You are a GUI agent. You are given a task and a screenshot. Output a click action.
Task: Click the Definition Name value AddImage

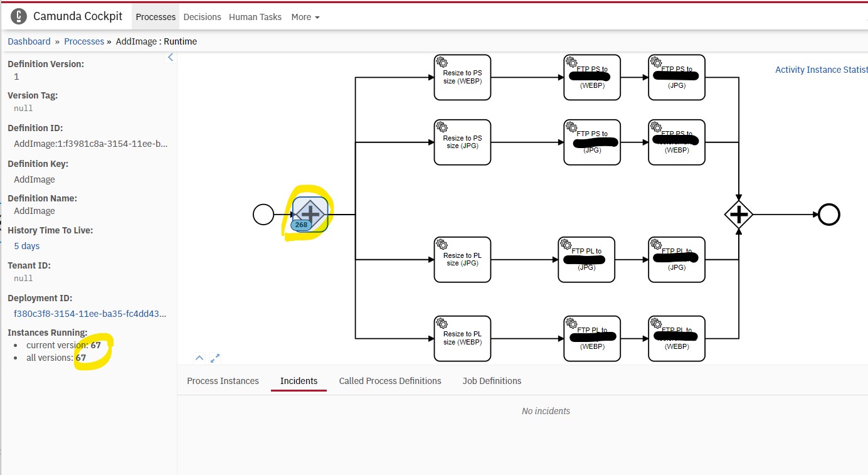coord(34,211)
